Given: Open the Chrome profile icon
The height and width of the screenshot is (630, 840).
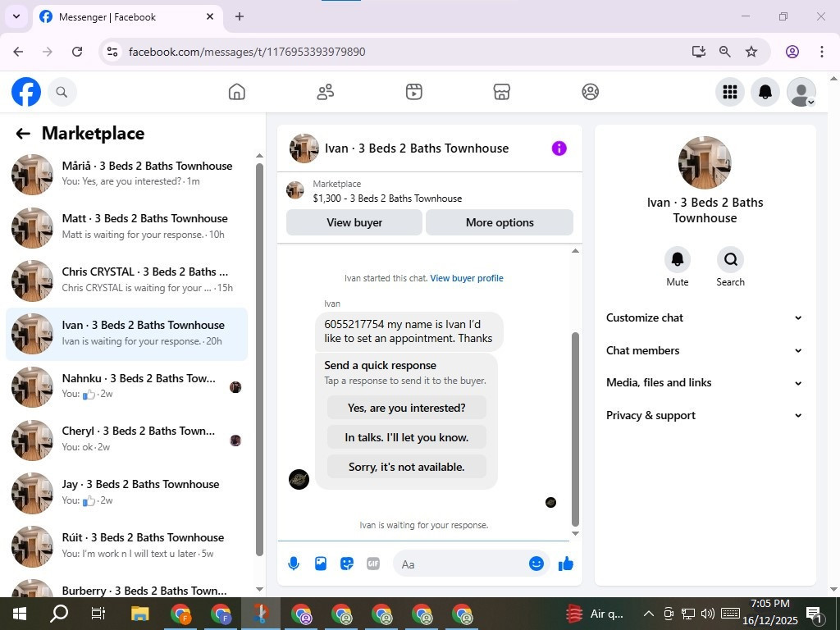Looking at the screenshot, I should [x=792, y=52].
